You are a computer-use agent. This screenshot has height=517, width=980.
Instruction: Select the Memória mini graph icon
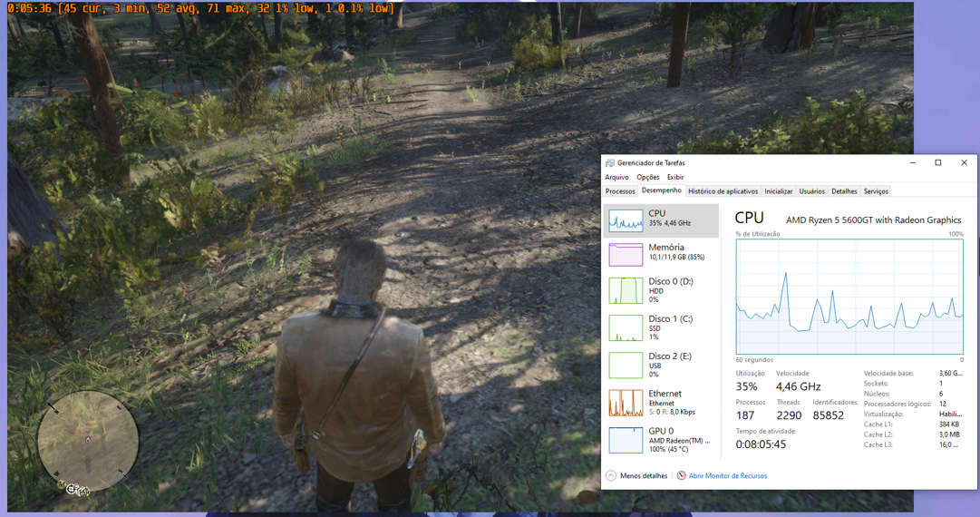click(x=626, y=255)
